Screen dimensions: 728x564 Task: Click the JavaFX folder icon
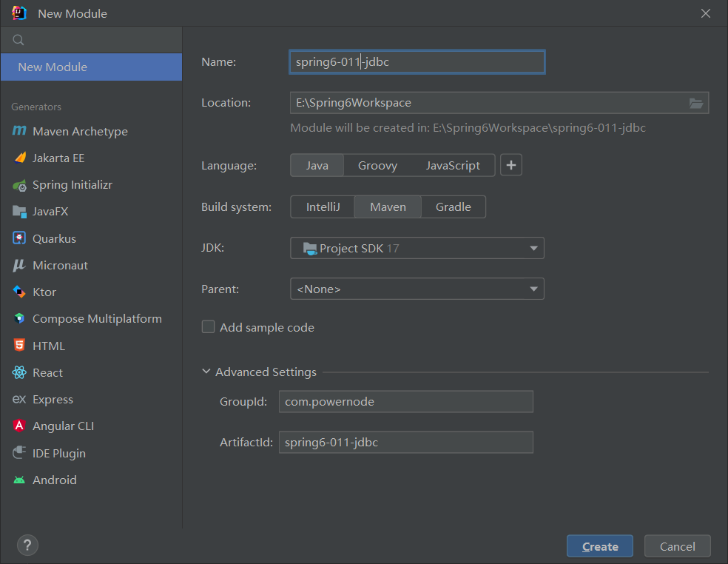tap(19, 212)
